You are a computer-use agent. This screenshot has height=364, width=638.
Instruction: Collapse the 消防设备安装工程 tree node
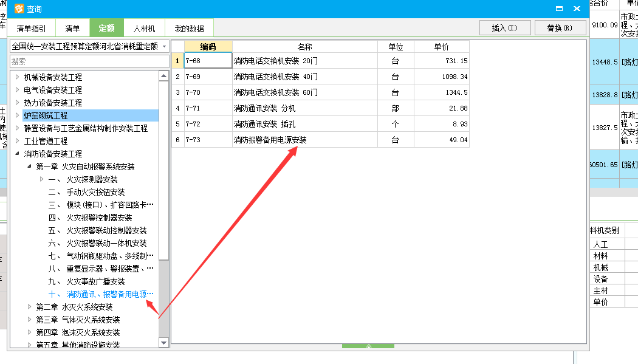pos(17,154)
